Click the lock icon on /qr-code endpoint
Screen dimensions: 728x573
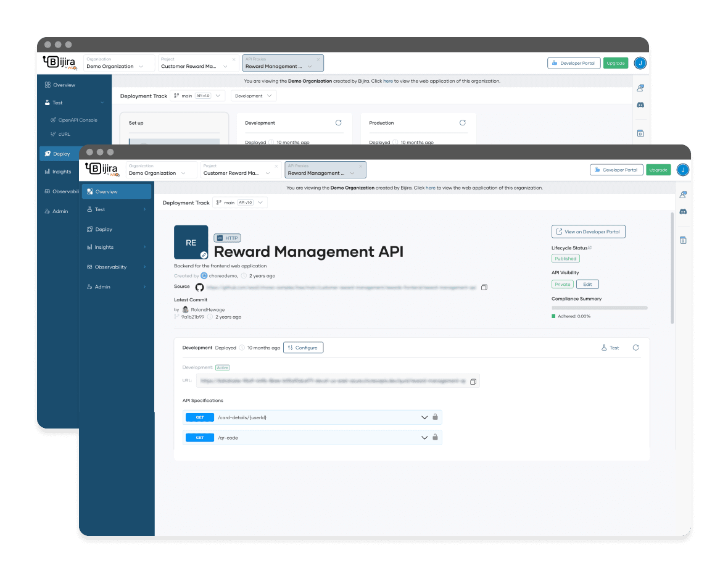pos(435,437)
